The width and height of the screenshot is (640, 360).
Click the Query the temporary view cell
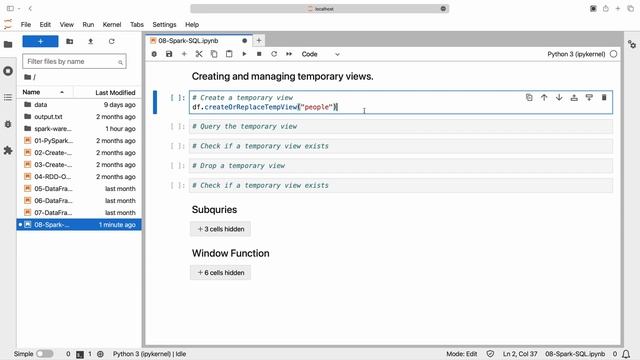pyautogui.click(x=401, y=127)
